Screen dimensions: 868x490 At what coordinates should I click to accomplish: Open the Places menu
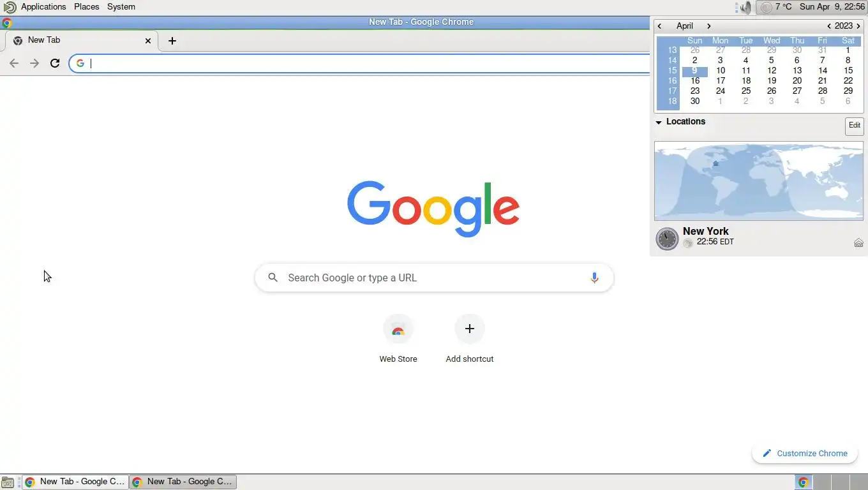86,6
